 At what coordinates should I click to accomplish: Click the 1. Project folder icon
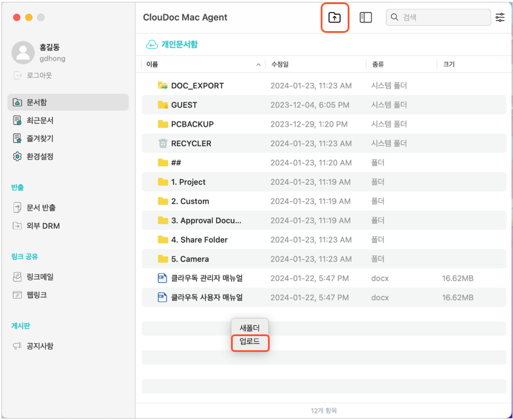pyautogui.click(x=162, y=182)
